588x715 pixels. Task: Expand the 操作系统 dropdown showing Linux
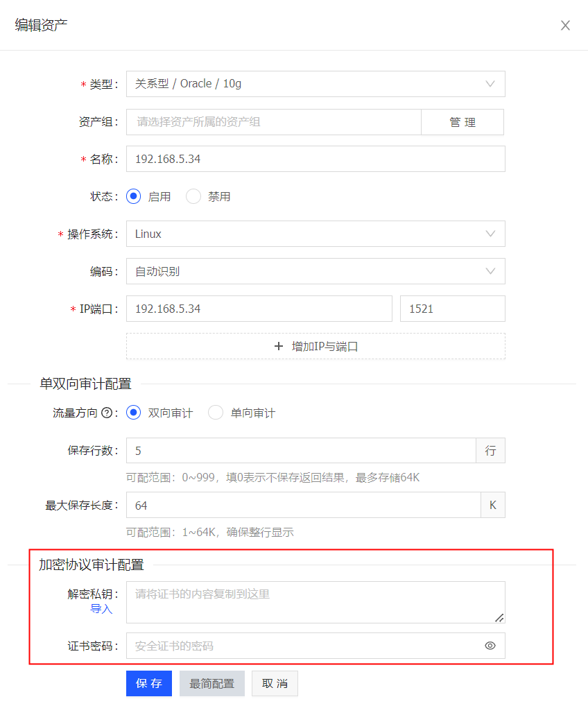click(315, 234)
